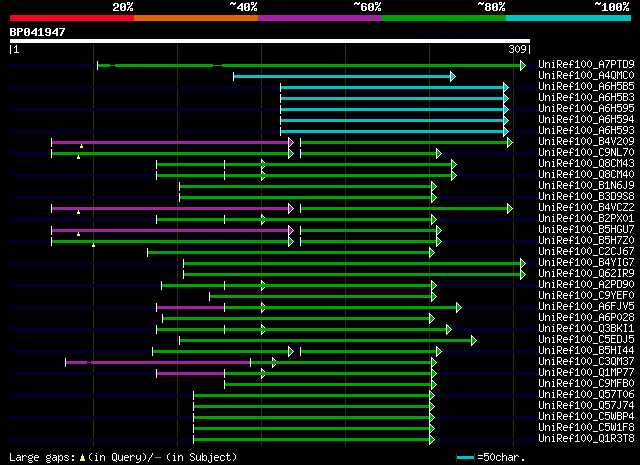
Task: Select the UniRef100_C9NL70 label
Action: [586, 152]
